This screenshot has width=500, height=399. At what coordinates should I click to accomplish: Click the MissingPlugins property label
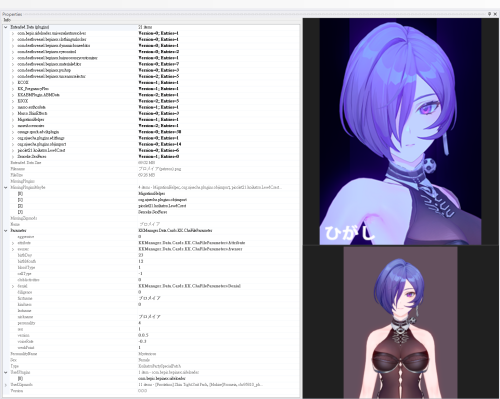[x=23, y=181]
